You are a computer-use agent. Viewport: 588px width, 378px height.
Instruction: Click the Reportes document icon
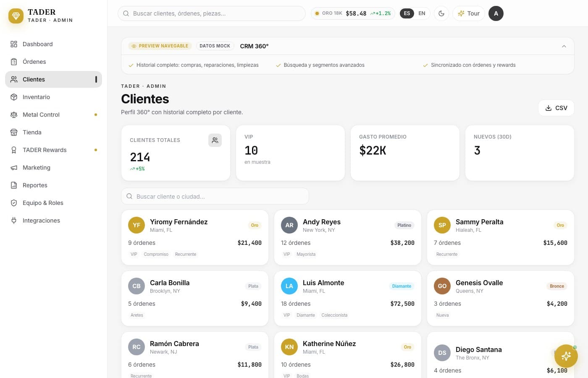(x=14, y=185)
